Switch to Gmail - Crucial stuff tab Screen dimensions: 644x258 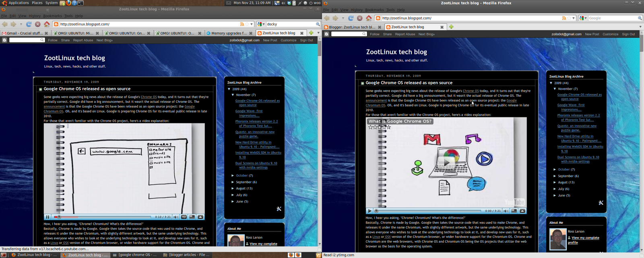click(25, 33)
